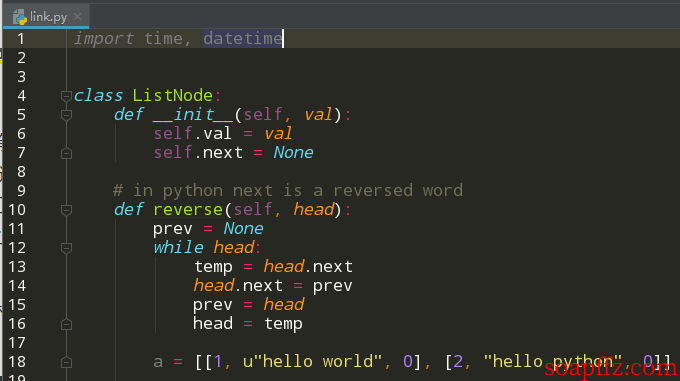This screenshot has height=381, width=680.
Task: Click variable 'a' on line 18
Action: coord(158,362)
